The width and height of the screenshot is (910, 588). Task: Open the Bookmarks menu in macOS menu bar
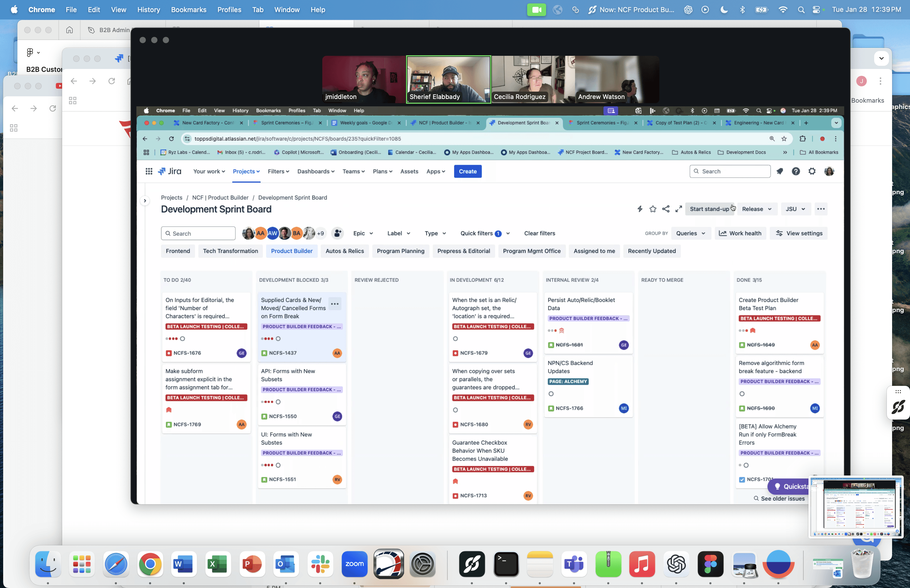pos(188,9)
